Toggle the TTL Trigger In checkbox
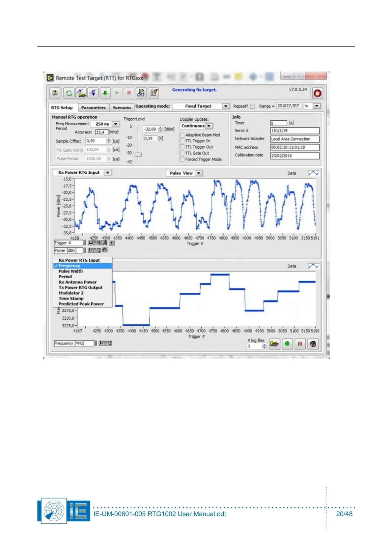Viewport: 392px width, 555px height. coord(182,141)
